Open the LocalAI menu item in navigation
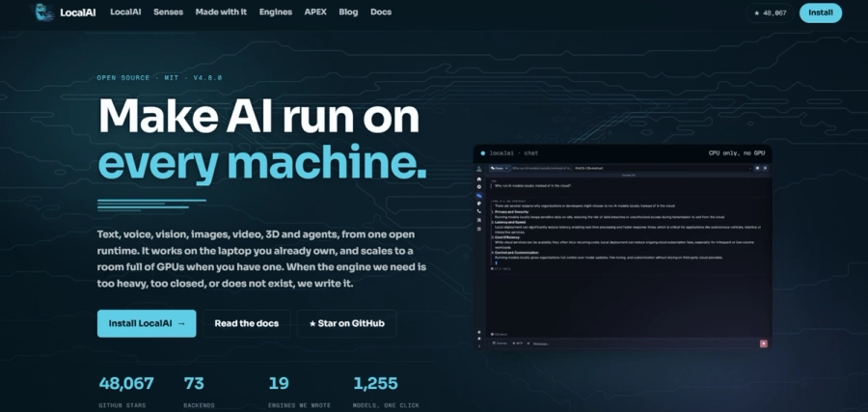 pyautogui.click(x=125, y=12)
